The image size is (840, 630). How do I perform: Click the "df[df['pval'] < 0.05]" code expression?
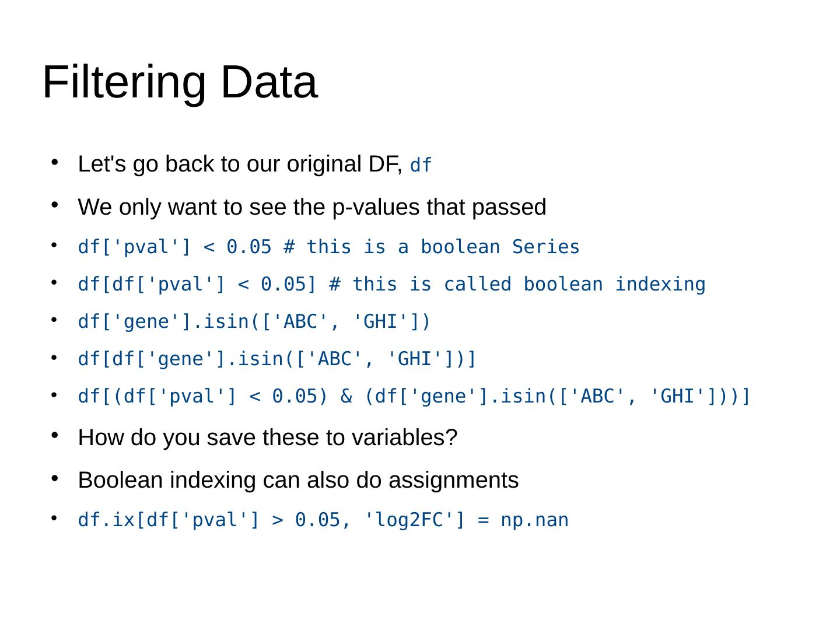pyautogui.click(x=198, y=285)
